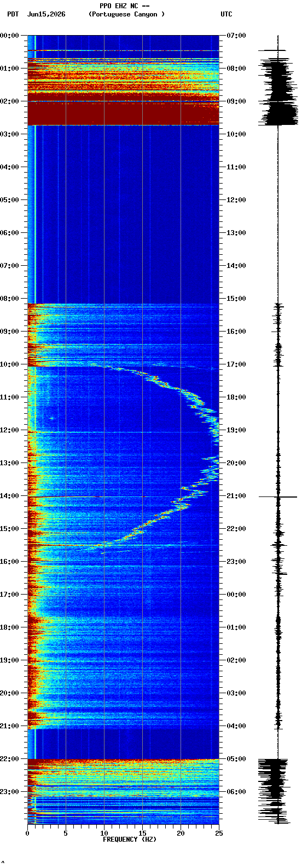Click the station title 'PPO EHZ NC --'
Image resolution: width=302 pixels, height=868 pixels.
(x=125, y=6)
